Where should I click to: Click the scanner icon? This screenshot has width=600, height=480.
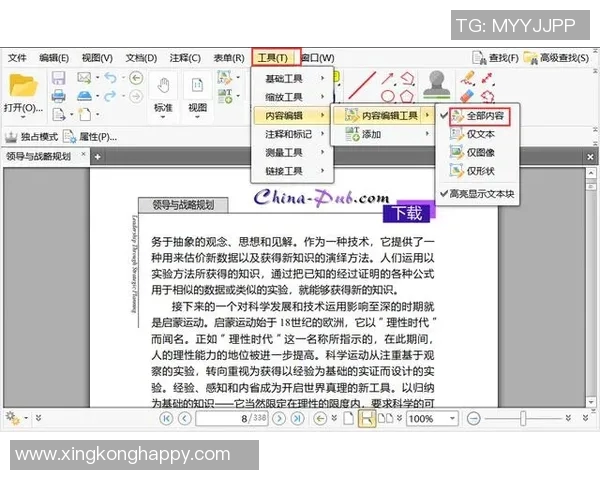[84, 95]
